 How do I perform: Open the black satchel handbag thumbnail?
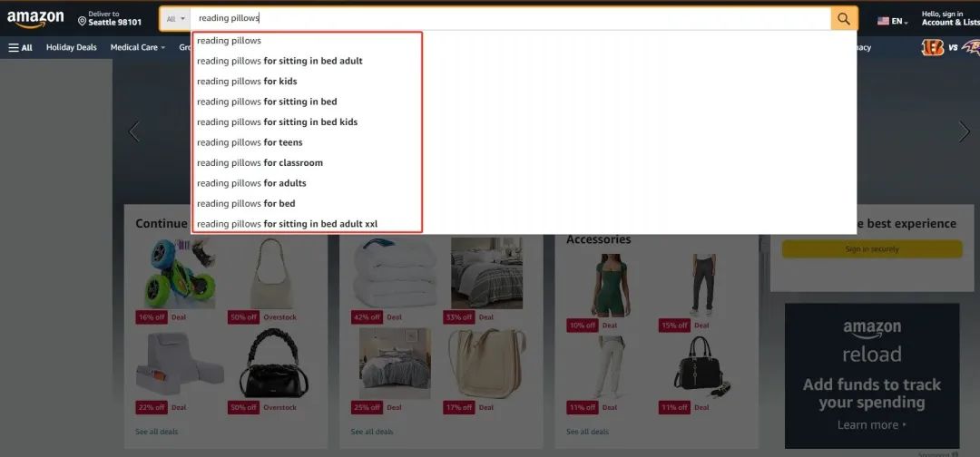point(703,367)
